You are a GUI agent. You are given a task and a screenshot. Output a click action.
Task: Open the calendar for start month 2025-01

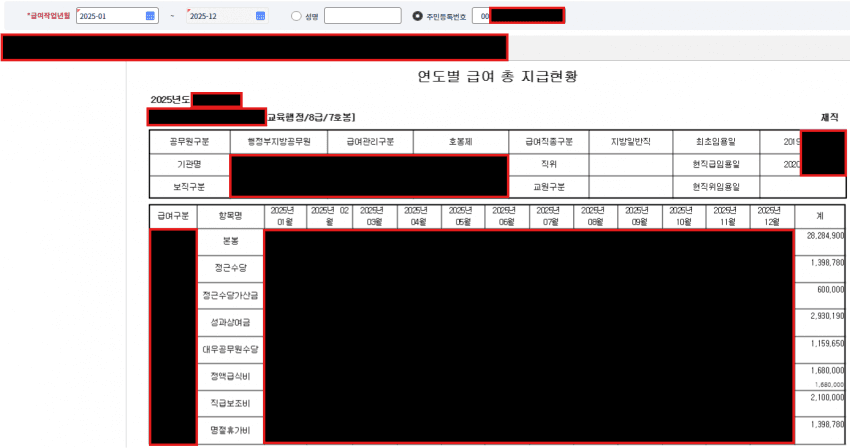click(150, 16)
